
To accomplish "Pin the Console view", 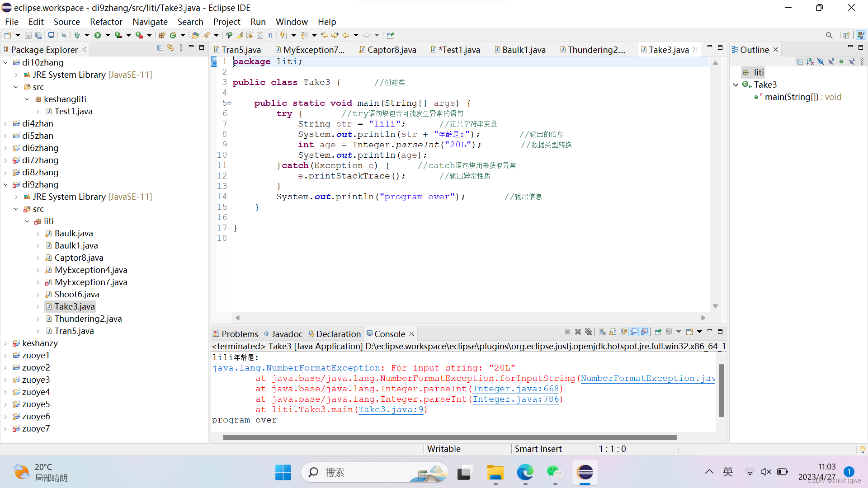I will [658, 332].
